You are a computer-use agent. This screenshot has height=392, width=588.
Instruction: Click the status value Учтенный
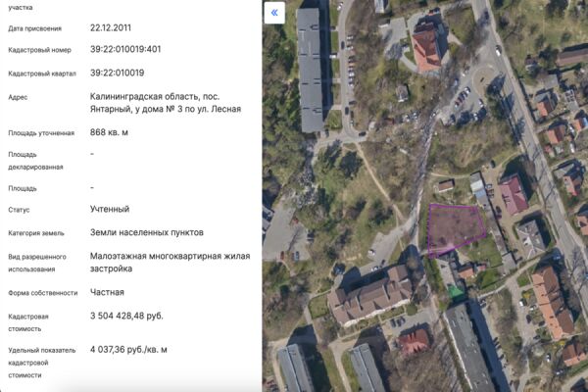tap(110, 209)
